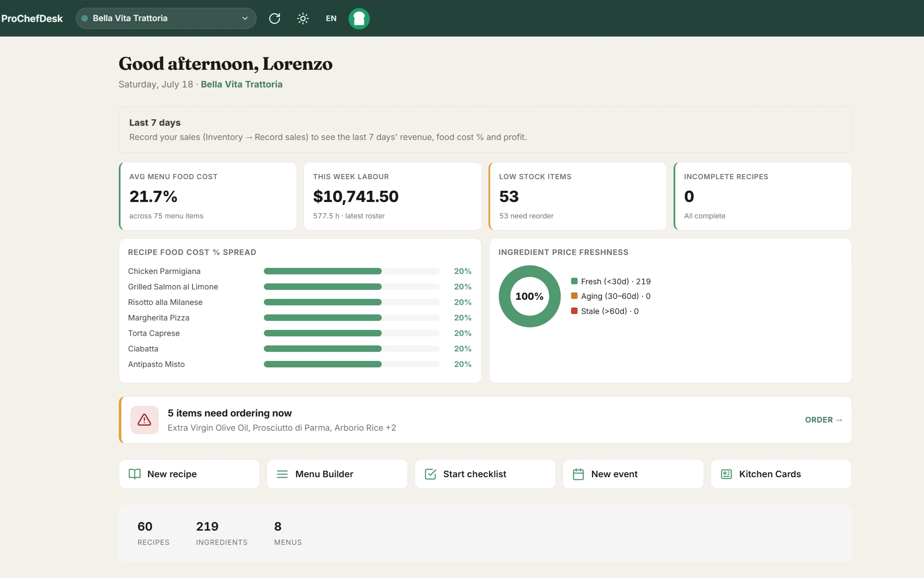Click the 'All complete' text
This screenshot has width=924, height=578.
click(x=705, y=216)
